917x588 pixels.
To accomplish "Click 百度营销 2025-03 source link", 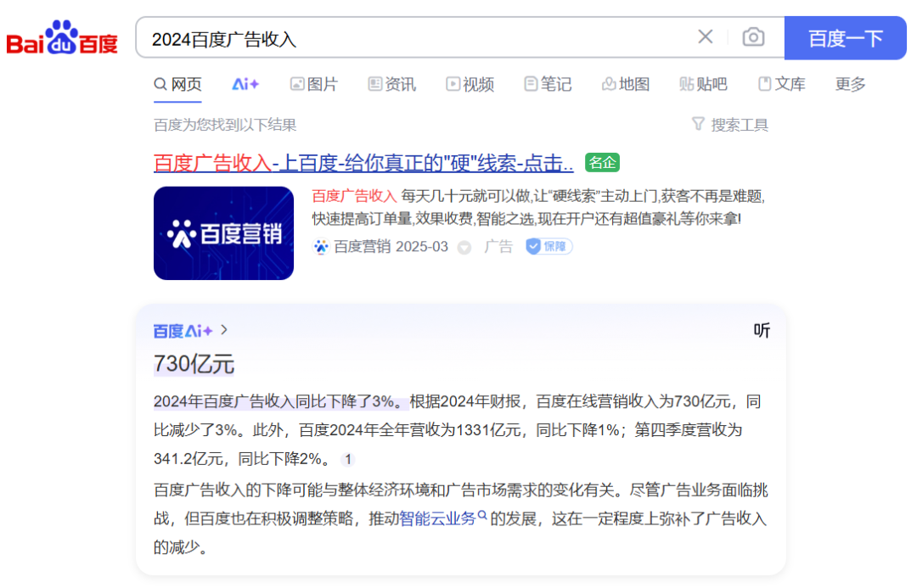I will click(391, 247).
